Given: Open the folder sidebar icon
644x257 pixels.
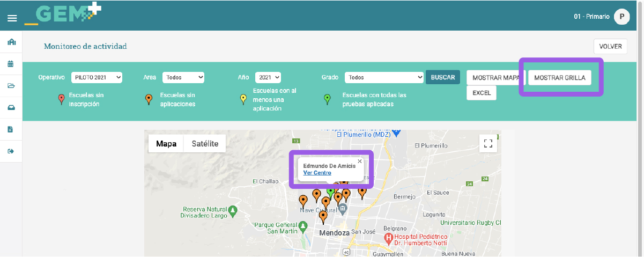Looking at the screenshot, I should pyautogui.click(x=11, y=86).
